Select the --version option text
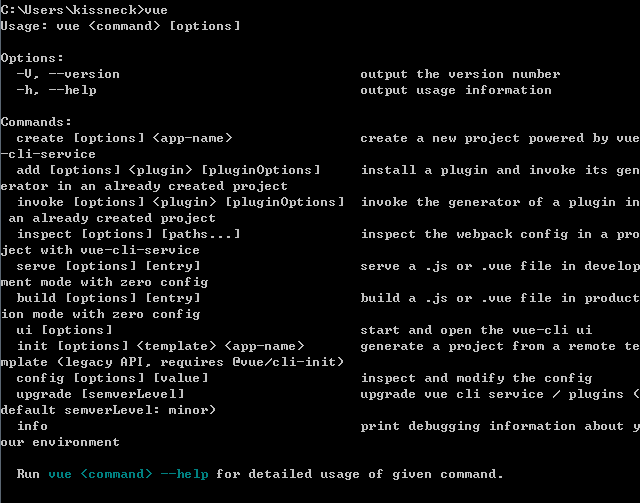This screenshot has height=503, width=640. click(84, 74)
